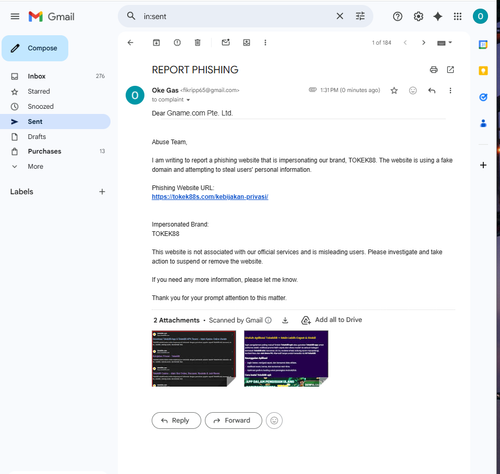Open the Google apps grid

coord(458,16)
